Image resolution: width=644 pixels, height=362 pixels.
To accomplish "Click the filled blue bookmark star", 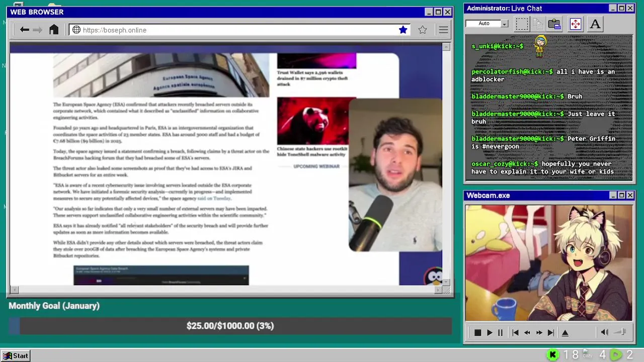I will click(403, 30).
